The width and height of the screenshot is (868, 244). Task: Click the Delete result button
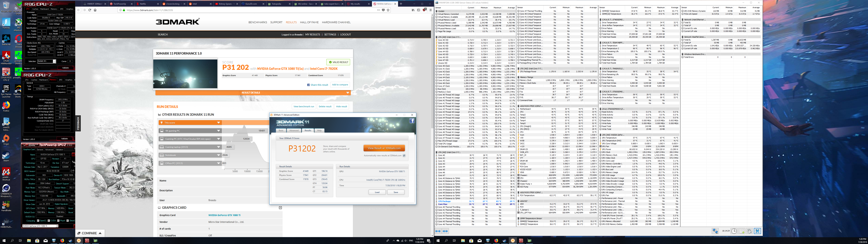(325, 107)
